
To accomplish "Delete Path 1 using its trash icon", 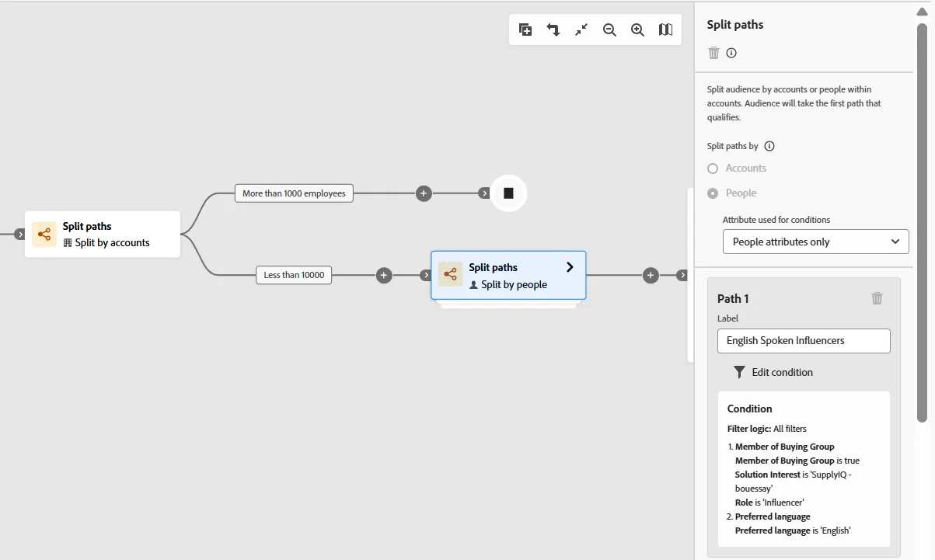I will [x=877, y=298].
